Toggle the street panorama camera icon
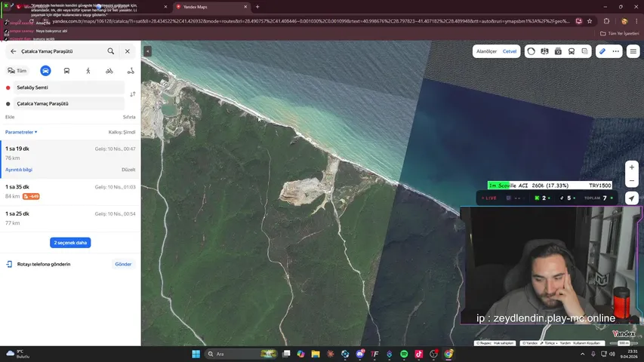 point(558,51)
